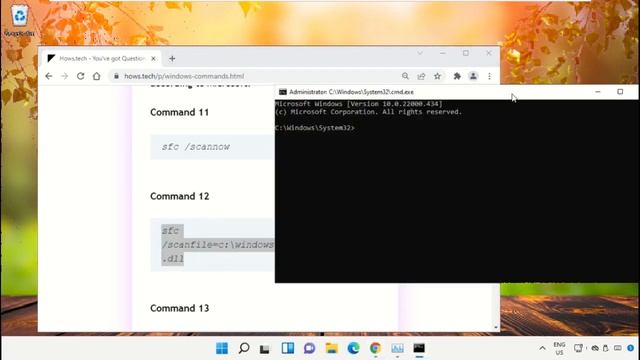Go forward in Chrome browser
Viewport: 640px width, 360px height.
click(x=64, y=76)
